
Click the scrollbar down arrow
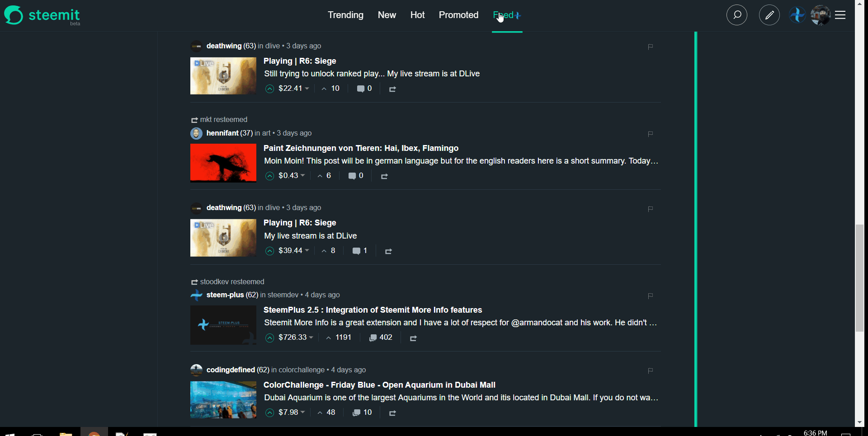pos(860,422)
